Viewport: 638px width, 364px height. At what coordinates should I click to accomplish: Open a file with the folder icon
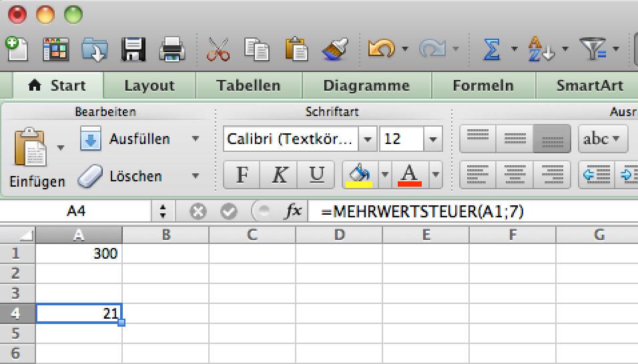pyautogui.click(x=94, y=49)
